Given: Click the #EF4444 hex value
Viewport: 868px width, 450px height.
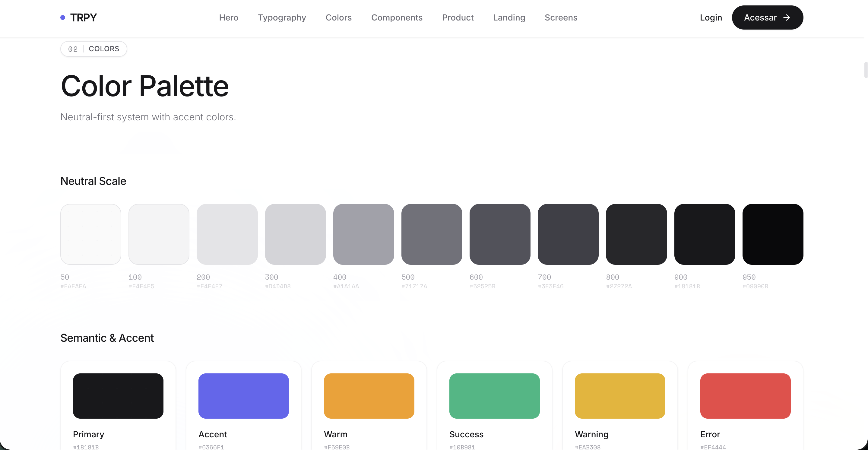Looking at the screenshot, I should [x=713, y=447].
